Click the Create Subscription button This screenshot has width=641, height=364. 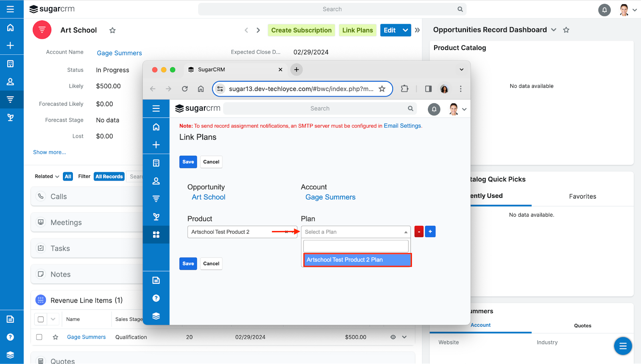pyautogui.click(x=301, y=30)
